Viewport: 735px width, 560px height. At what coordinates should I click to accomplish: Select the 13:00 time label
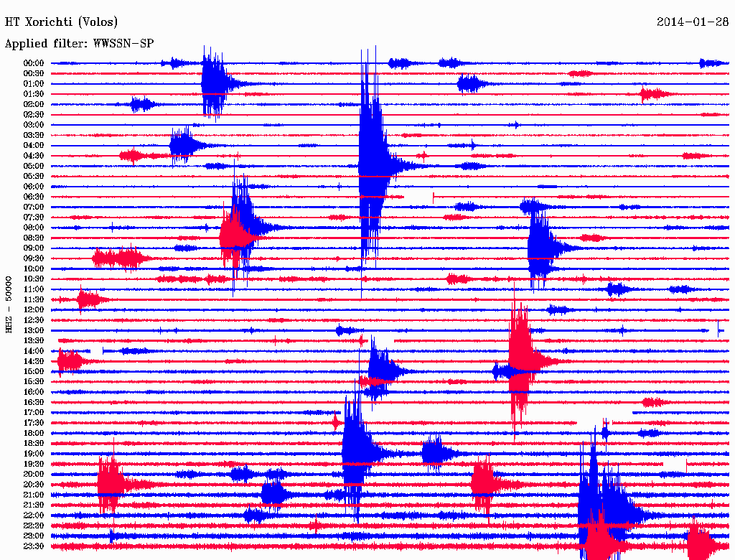[34, 330]
